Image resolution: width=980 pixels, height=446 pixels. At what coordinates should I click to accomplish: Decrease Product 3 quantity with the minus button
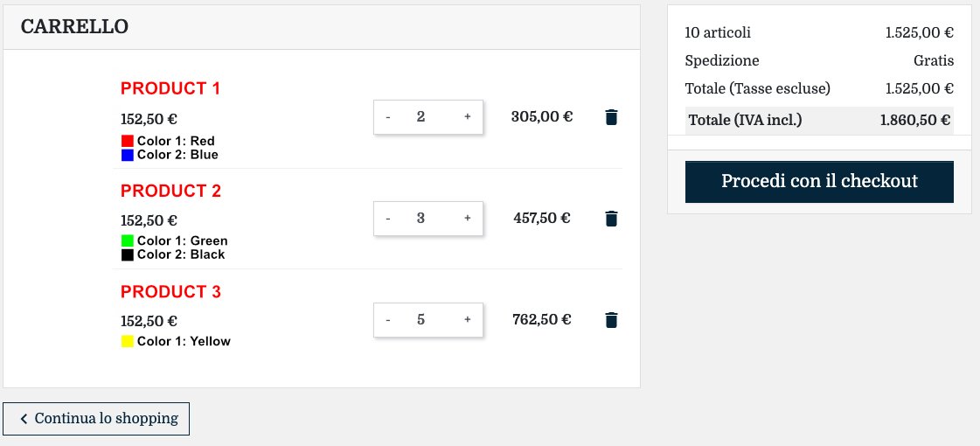tap(388, 320)
